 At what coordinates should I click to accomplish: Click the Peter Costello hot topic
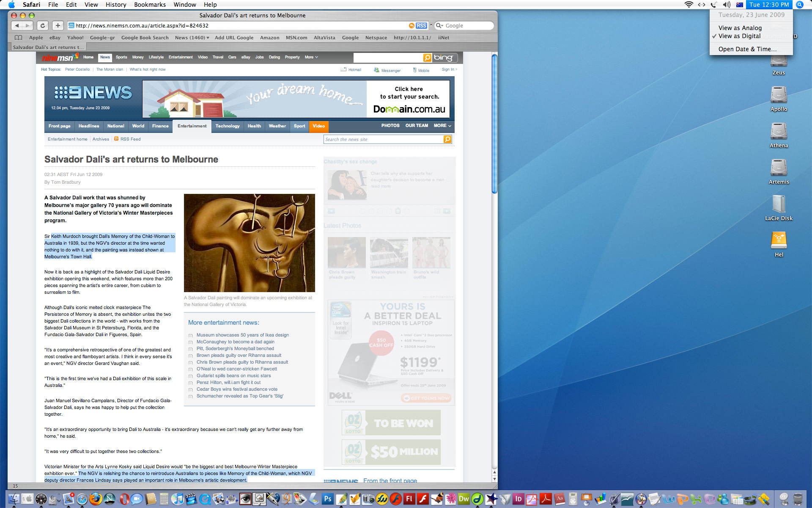click(x=77, y=69)
